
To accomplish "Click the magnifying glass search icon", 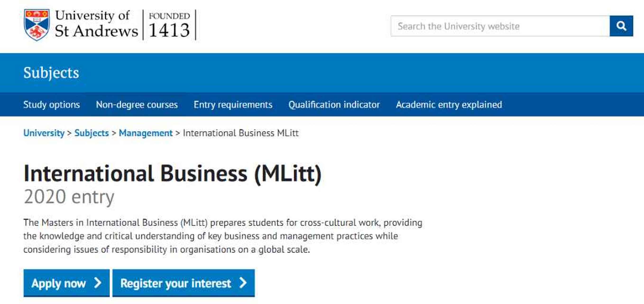I will [621, 26].
